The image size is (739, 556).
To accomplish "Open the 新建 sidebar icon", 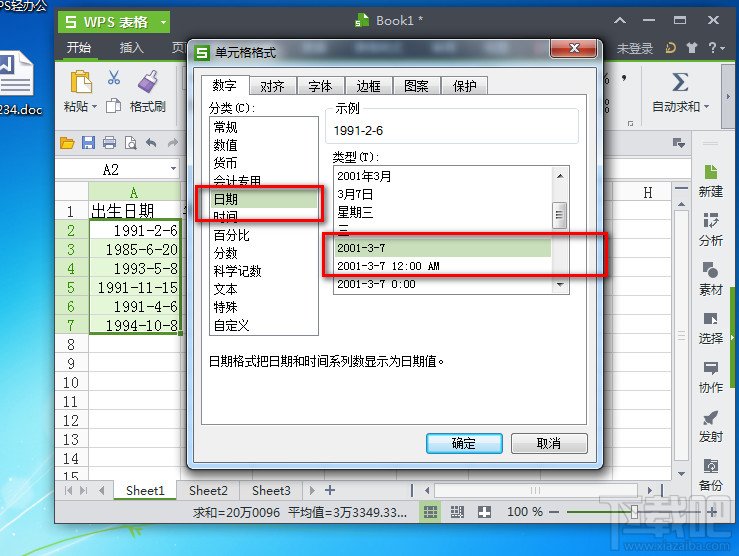I will click(x=711, y=180).
